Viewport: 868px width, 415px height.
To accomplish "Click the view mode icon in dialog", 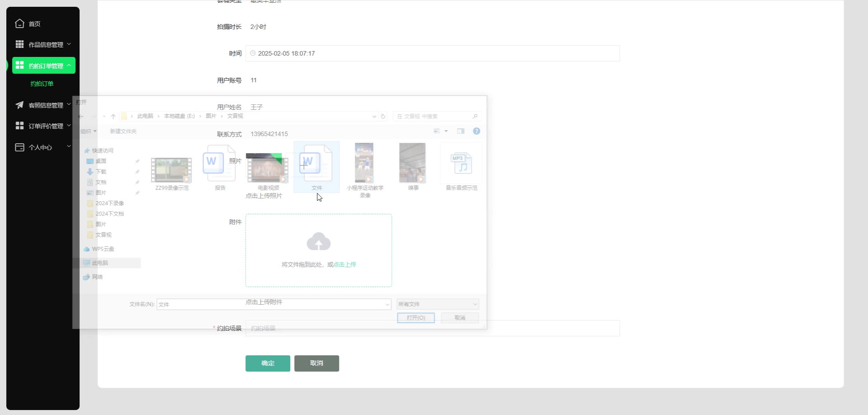I will (x=437, y=131).
